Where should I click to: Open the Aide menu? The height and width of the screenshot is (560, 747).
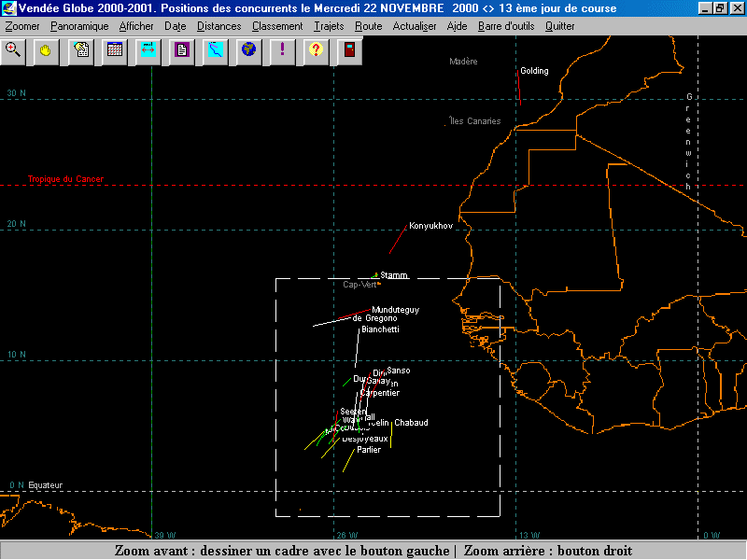pos(457,26)
